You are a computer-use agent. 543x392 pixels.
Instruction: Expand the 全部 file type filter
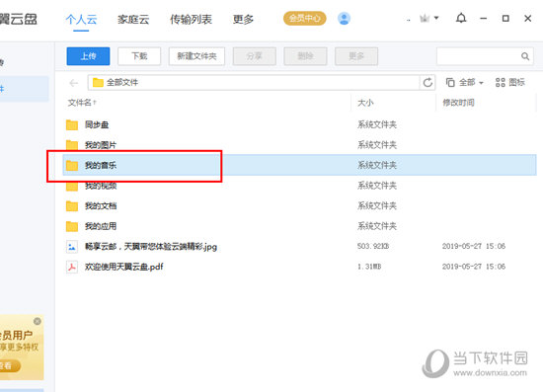(x=464, y=82)
